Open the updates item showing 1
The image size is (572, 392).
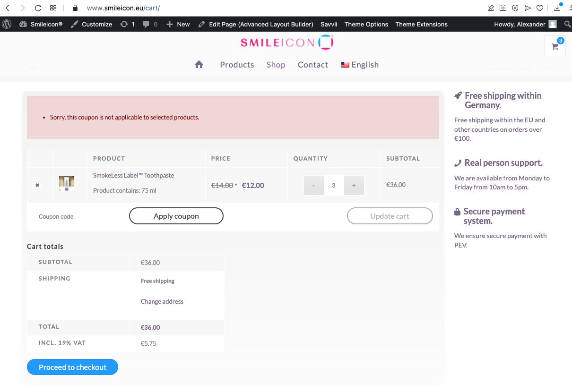(127, 24)
